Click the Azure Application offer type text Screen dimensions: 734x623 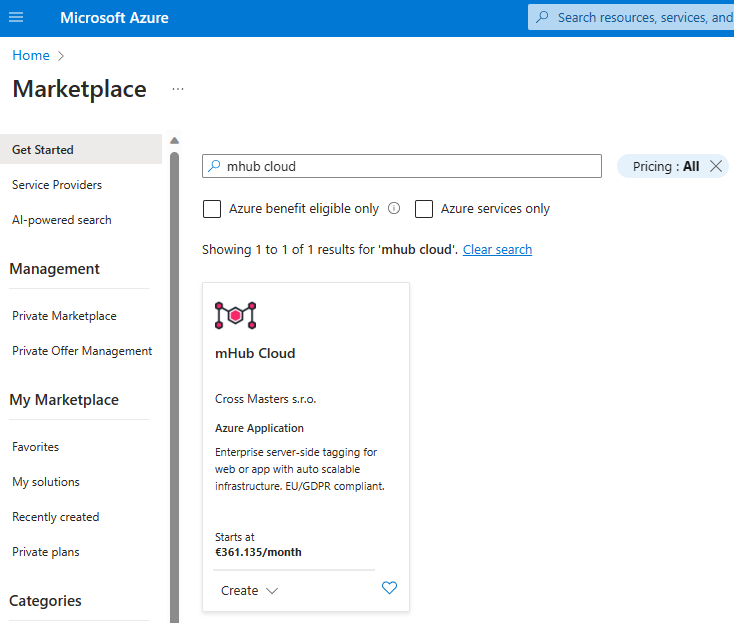(x=259, y=428)
